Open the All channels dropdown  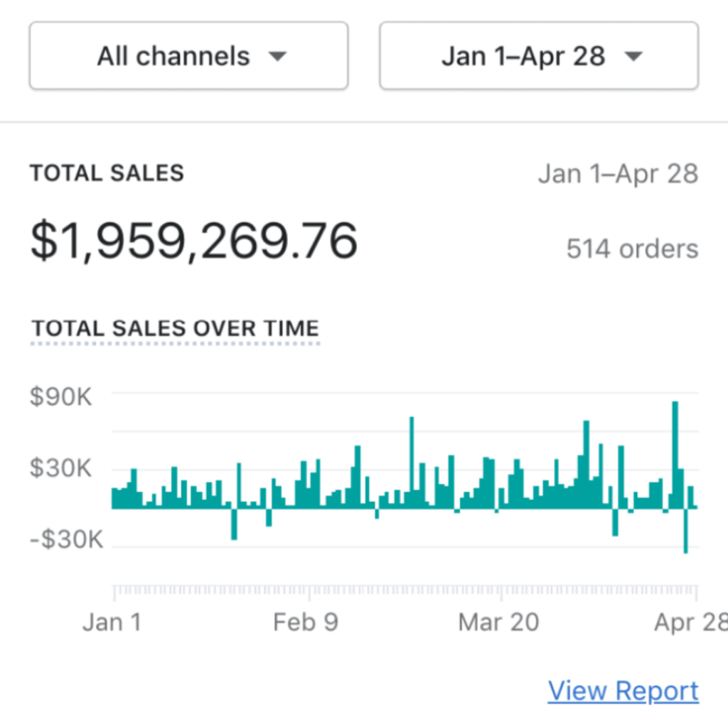point(188,56)
